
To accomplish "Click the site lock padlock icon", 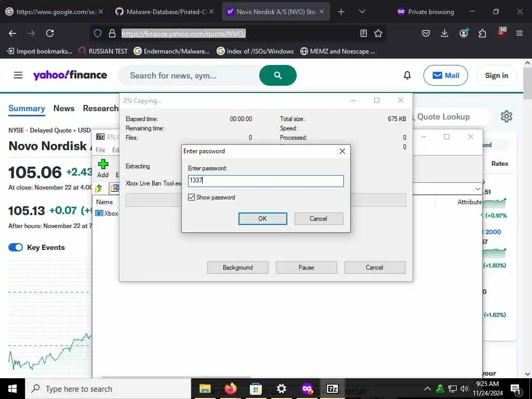I will tap(112, 33).
